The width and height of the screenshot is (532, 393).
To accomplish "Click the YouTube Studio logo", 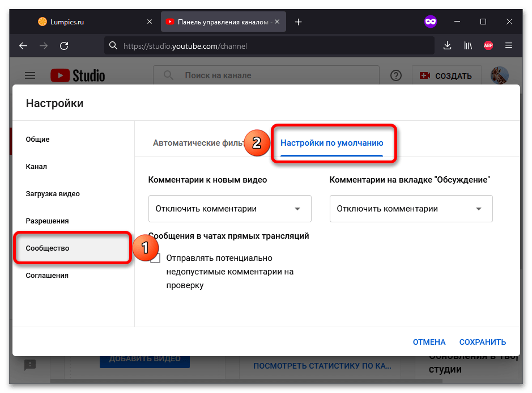I will pos(78,75).
